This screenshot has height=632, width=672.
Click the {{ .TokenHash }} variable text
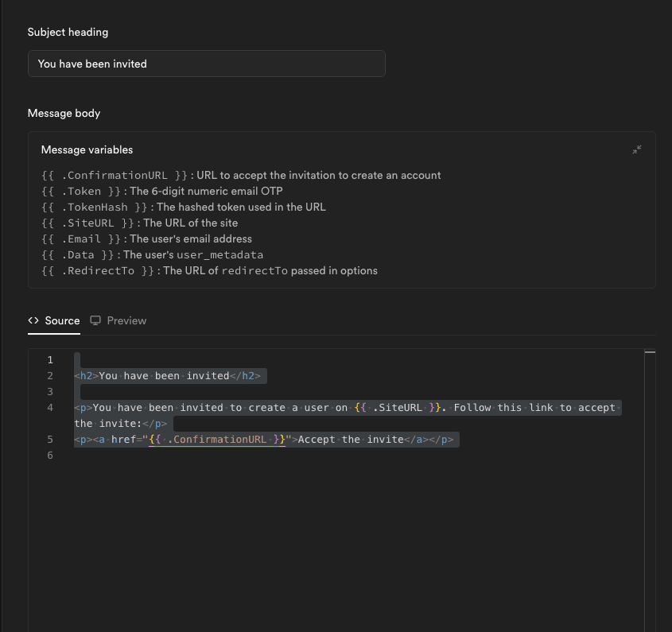pos(95,207)
